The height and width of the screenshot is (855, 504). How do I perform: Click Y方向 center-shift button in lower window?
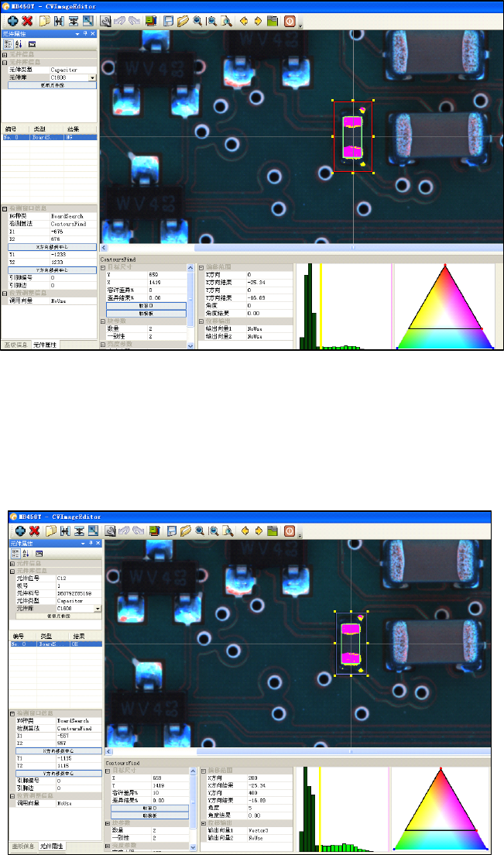(58, 773)
